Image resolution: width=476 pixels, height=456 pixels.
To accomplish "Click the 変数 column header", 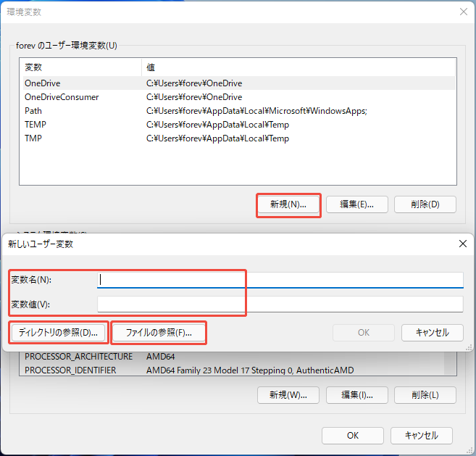I will [80, 67].
